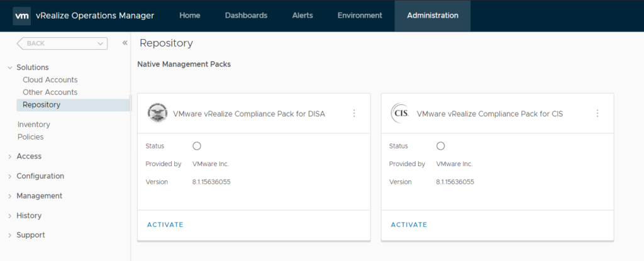Click vRealize Operations Manager title
Screen dimensions: 644x261
point(95,16)
